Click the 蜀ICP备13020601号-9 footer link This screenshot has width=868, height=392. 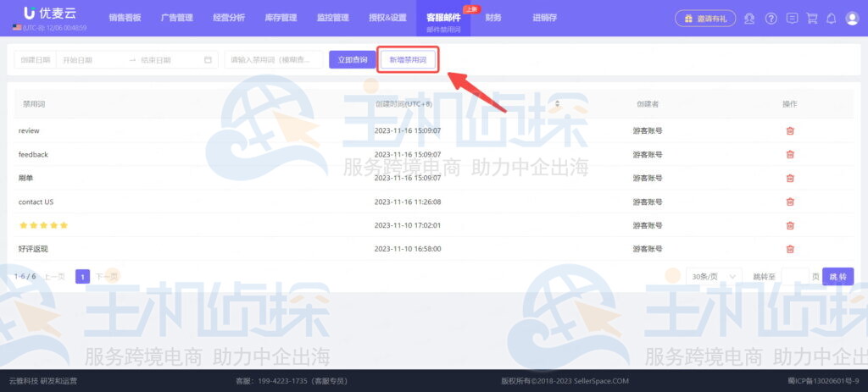(823, 381)
